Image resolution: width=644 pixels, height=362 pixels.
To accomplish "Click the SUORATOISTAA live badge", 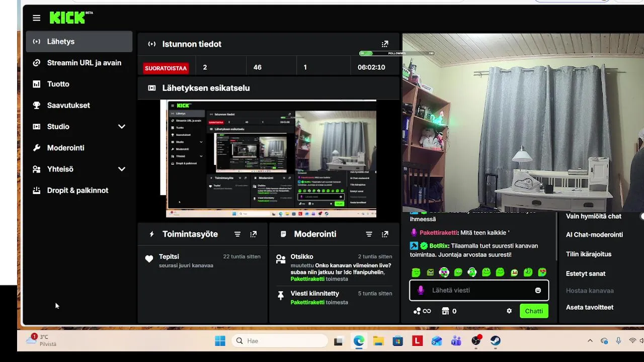I will (x=166, y=68).
